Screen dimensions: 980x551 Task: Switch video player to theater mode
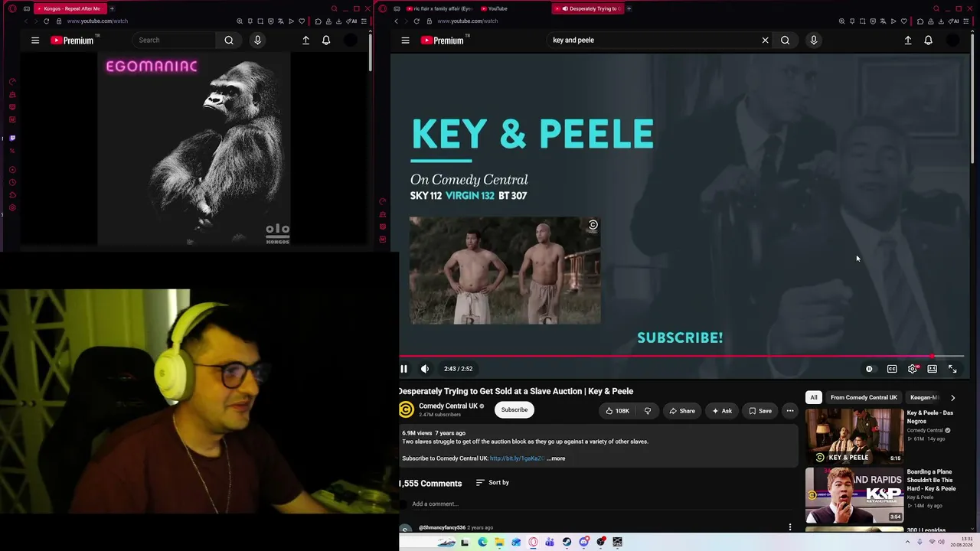(x=933, y=369)
